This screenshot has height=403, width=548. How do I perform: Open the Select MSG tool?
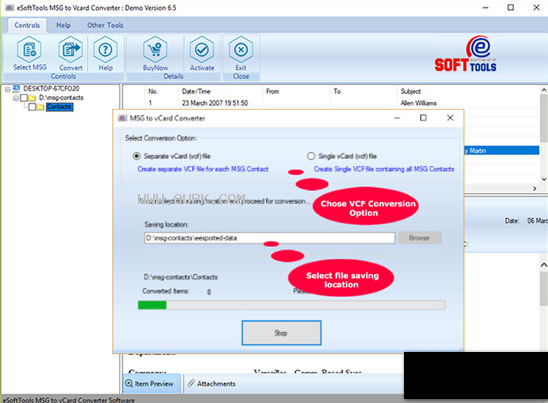(x=29, y=53)
